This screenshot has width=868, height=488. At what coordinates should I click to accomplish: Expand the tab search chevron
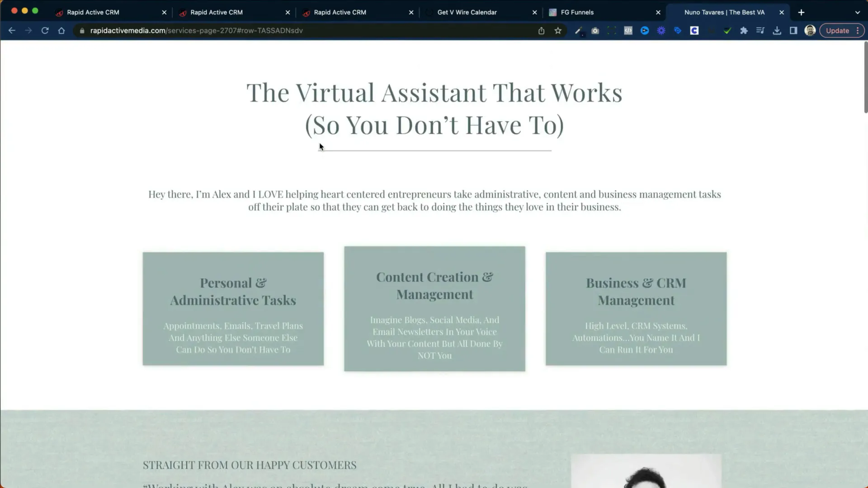[x=858, y=12]
